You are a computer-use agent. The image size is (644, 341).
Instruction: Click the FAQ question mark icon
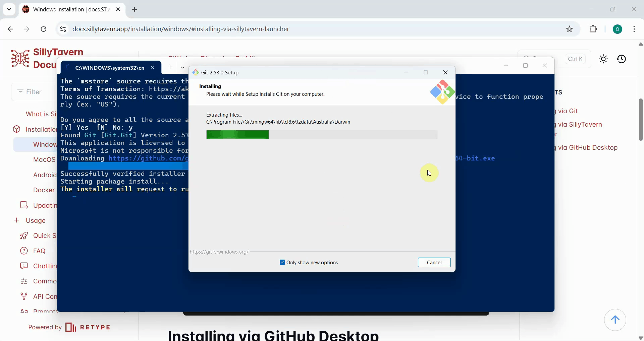pos(23,251)
